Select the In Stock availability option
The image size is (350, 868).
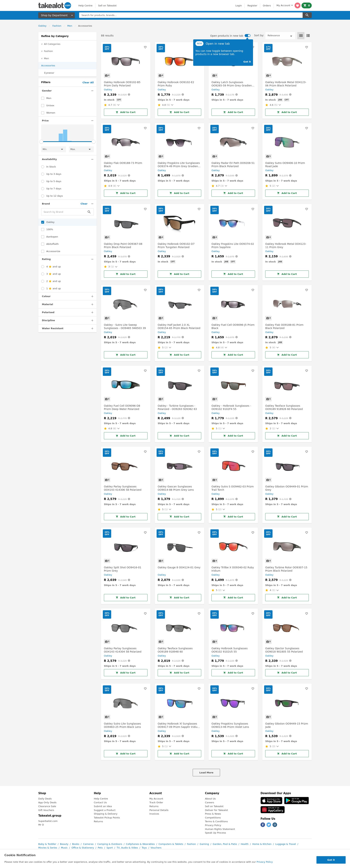point(43,167)
